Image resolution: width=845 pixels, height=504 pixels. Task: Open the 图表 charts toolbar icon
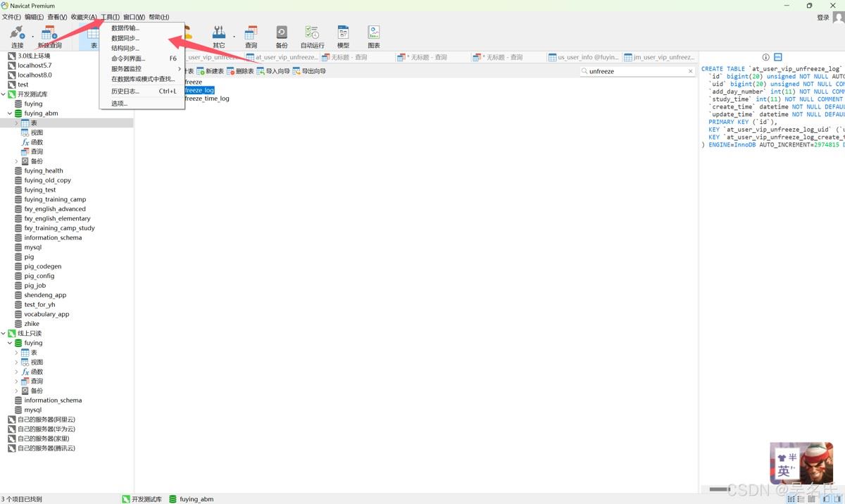374,37
